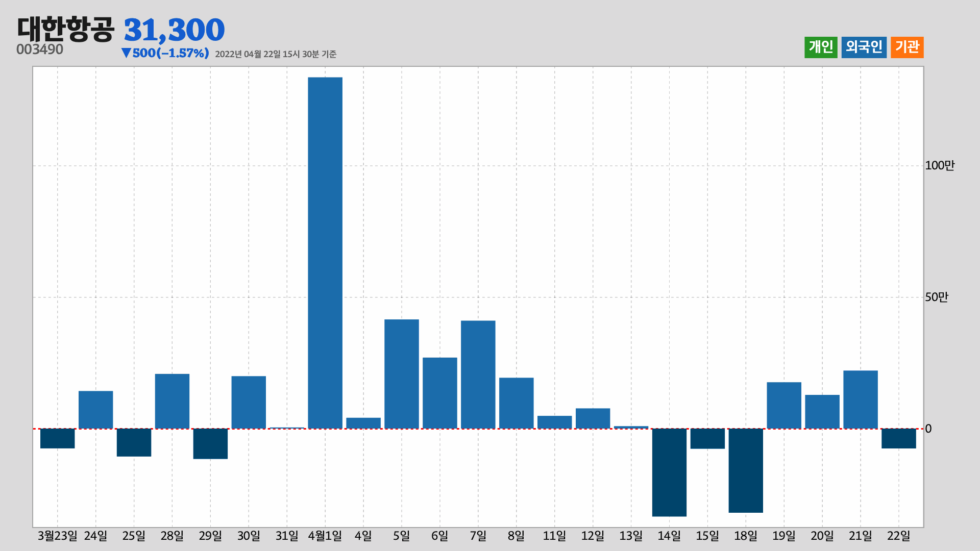Click the 29일 x-axis date label

point(210,536)
